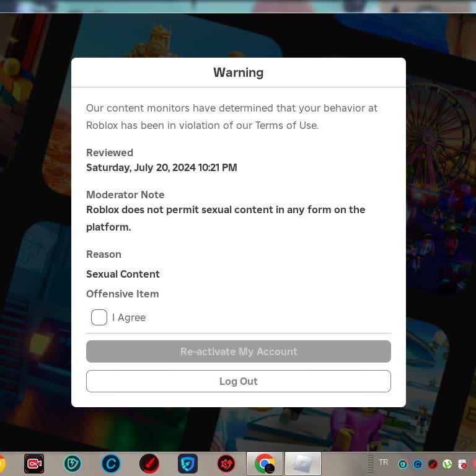476x476 pixels.
Task: Open the blue C circle taskbar icon
Action: coord(111,464)
